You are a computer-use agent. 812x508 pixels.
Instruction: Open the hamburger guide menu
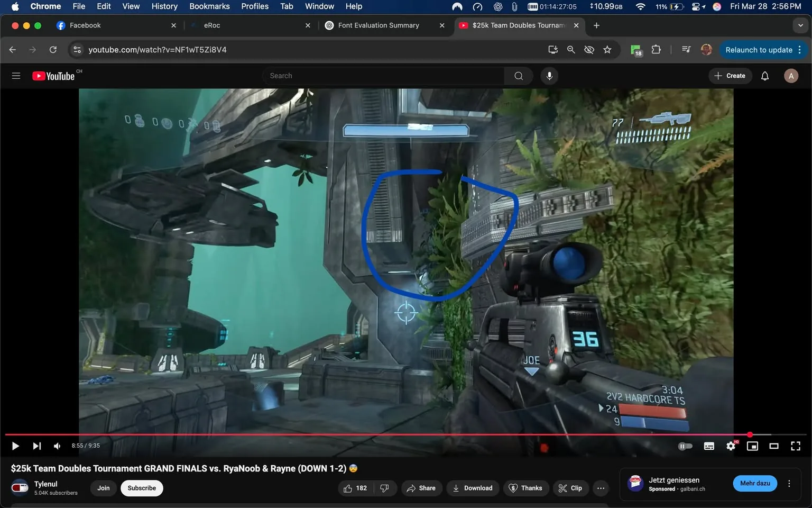tap(16, 75)
